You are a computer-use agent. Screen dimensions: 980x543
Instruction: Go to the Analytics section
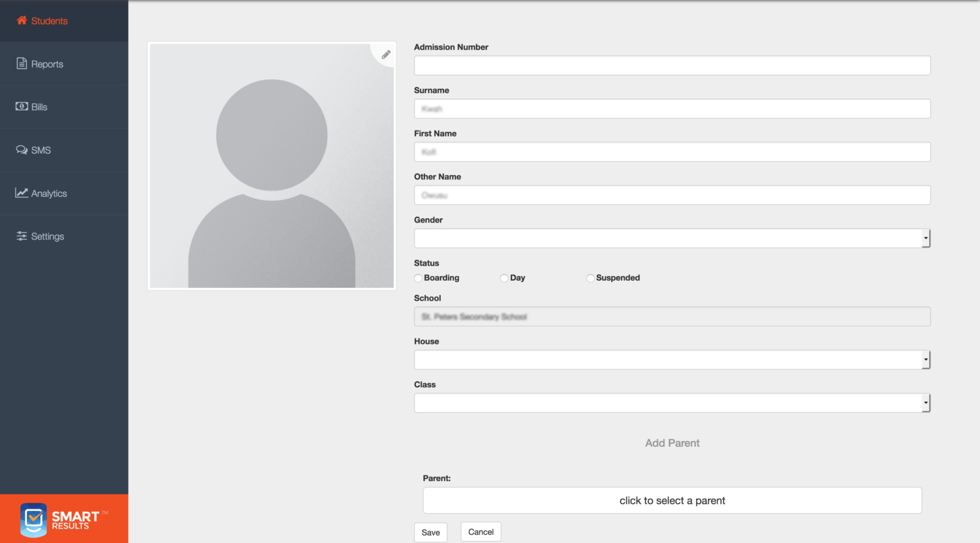pyautogui.click(x=49, y=194)
